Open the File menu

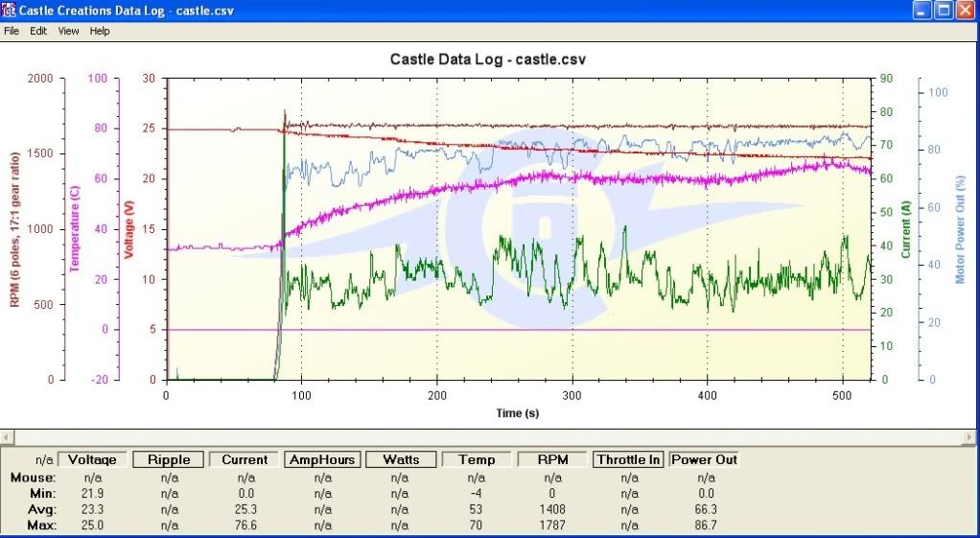(x=12, y=31)
